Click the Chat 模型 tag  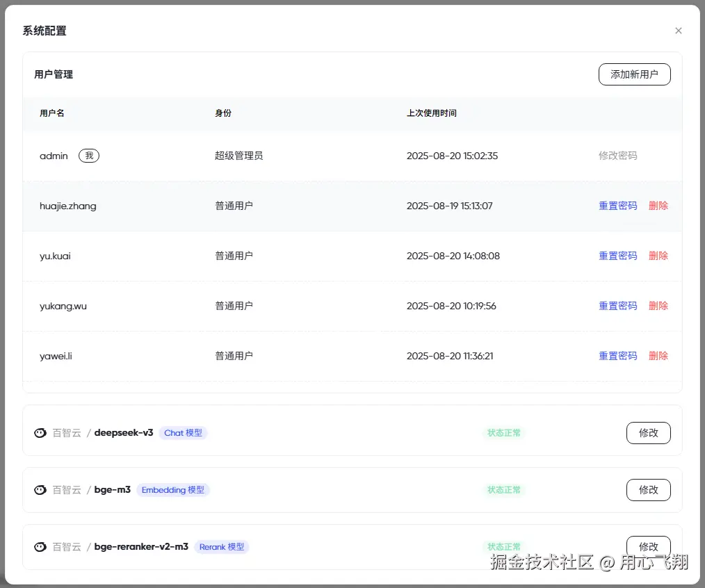click(183, 433)
